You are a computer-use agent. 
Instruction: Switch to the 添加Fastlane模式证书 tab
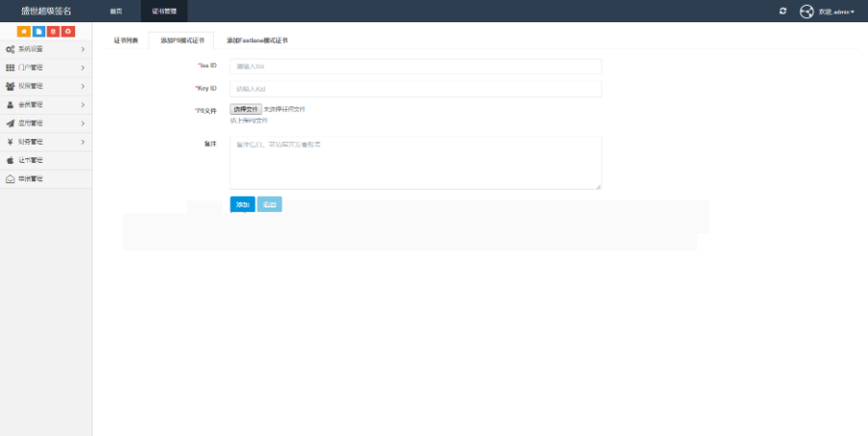[x=257, y=41]
